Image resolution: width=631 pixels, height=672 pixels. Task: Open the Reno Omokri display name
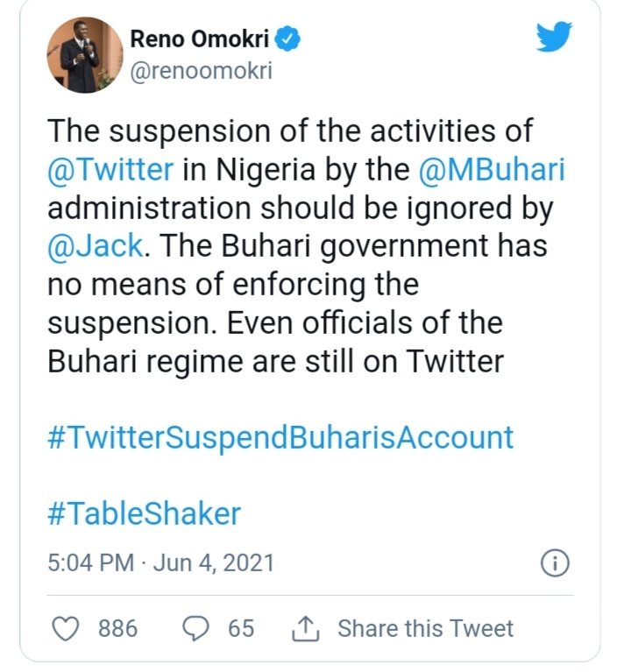201,39
